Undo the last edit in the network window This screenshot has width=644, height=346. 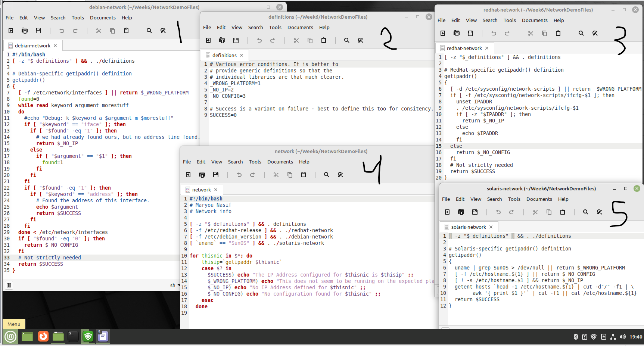tap(239, 174)
